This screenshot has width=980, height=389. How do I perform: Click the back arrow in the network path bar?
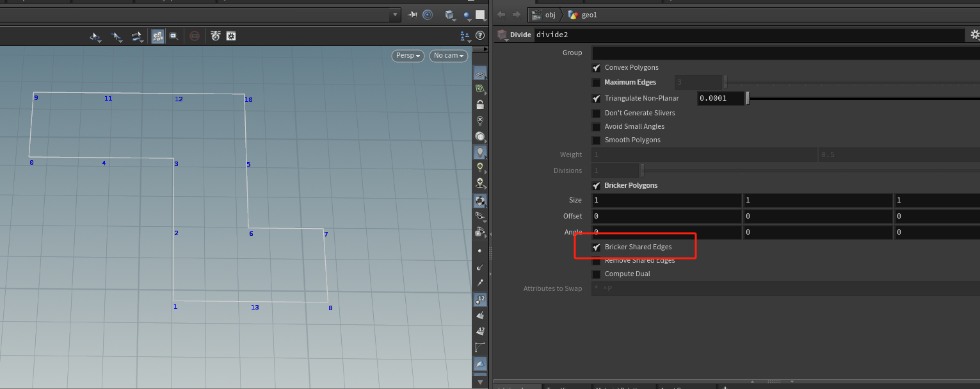point(501,15)
